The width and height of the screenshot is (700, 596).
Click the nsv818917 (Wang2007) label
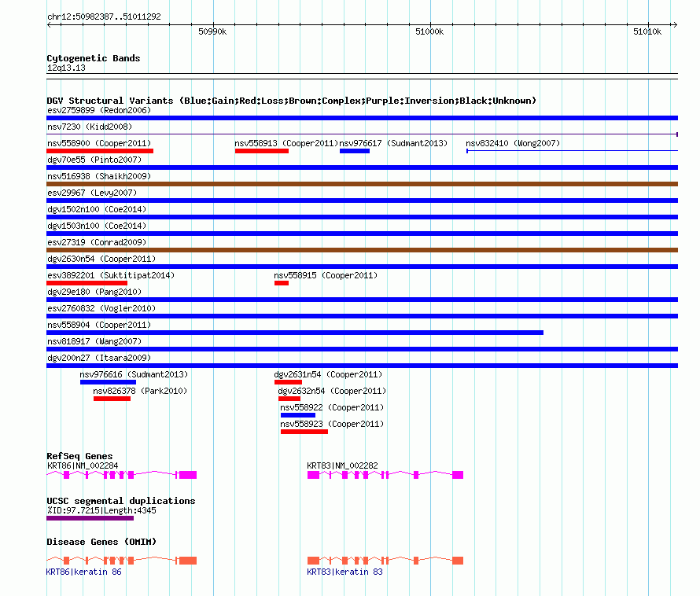94,341
